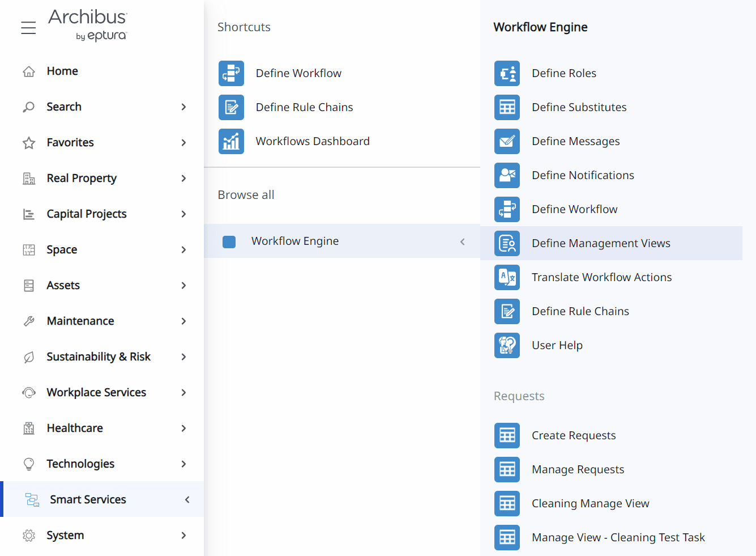The height and width of the screenshot is (556, 756).
Task: Open Define Roles icon in Workflow Engine
Action: tap(507, 73)
